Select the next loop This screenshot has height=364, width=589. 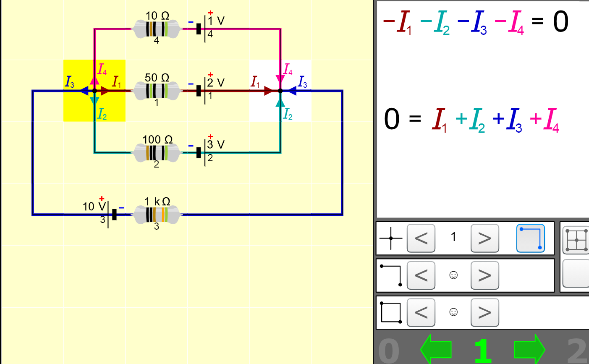pos(485,312)
